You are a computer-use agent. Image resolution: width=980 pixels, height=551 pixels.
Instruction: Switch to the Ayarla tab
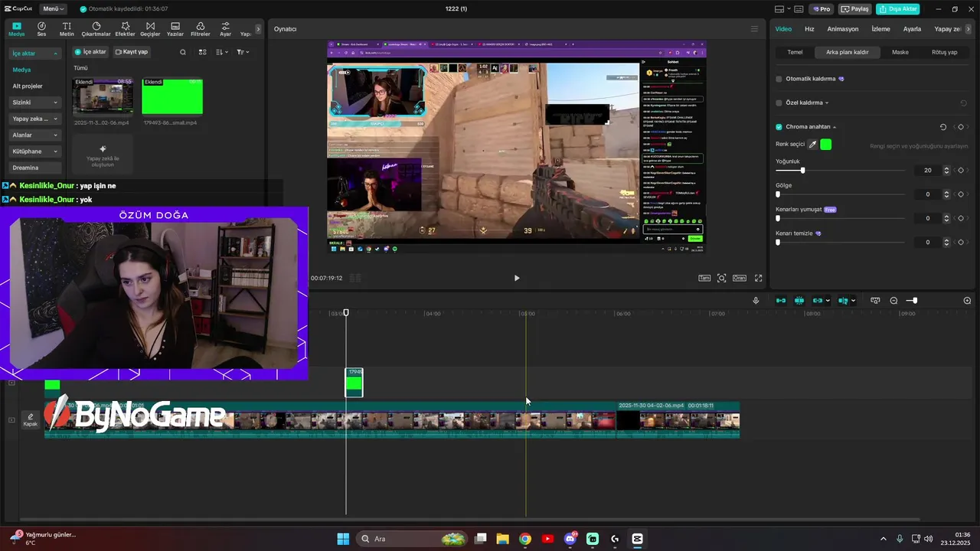pos(912,29)
